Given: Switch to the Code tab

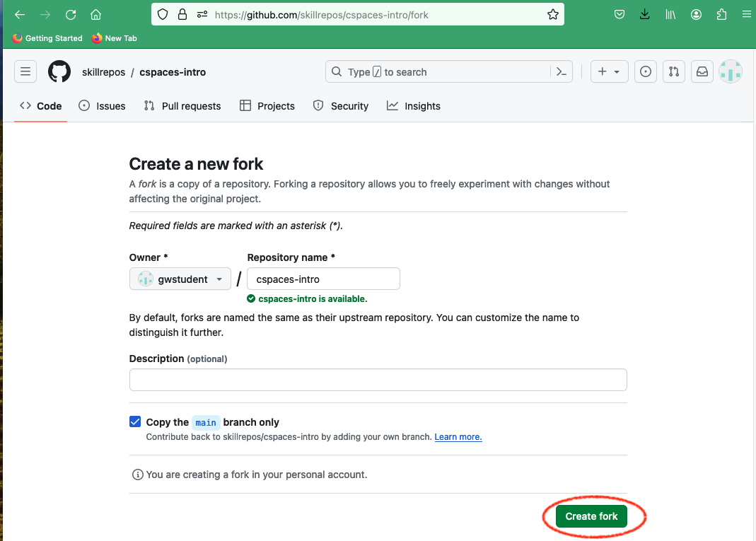Looking at the screenshot, I should pos(40,106).
